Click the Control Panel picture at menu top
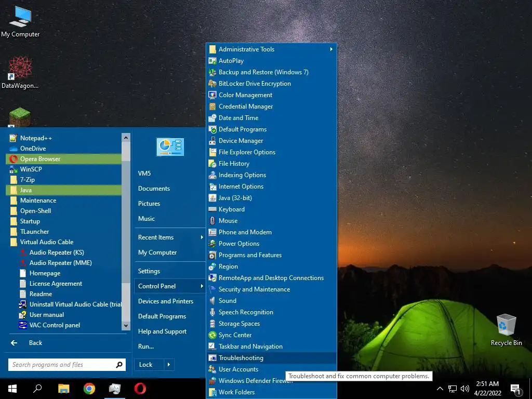The height and width of the screenshot is (399, 532). tap(170, 147)
